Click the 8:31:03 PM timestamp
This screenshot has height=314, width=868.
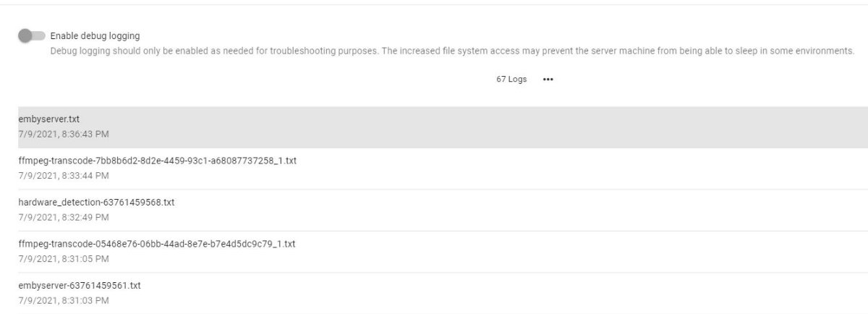pyautogui.click(x=64, y=300)
